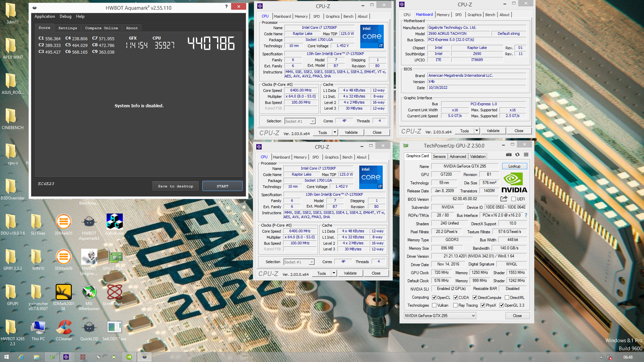
Task: Open the GPU-Z hamburger menu
Action: click(526, 155)
